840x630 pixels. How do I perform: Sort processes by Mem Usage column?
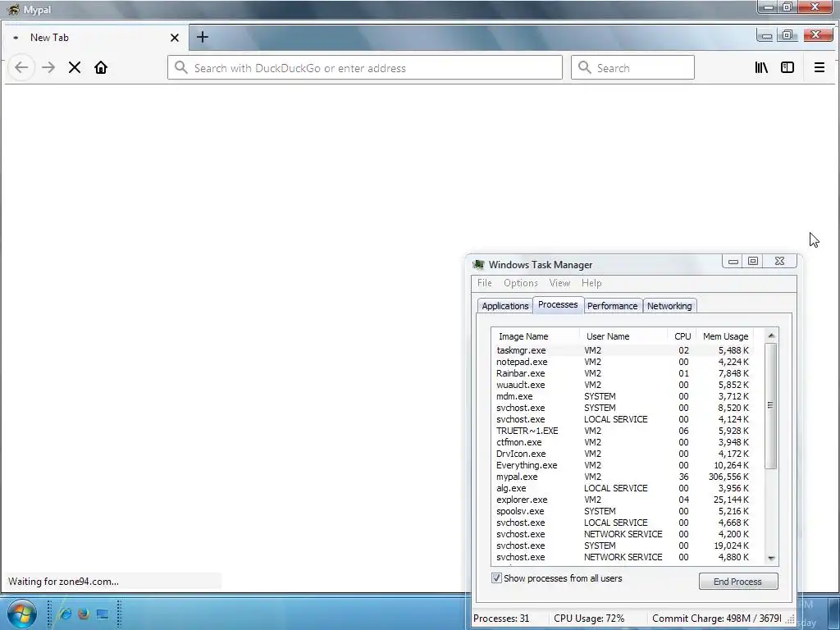tap(725, 336)
